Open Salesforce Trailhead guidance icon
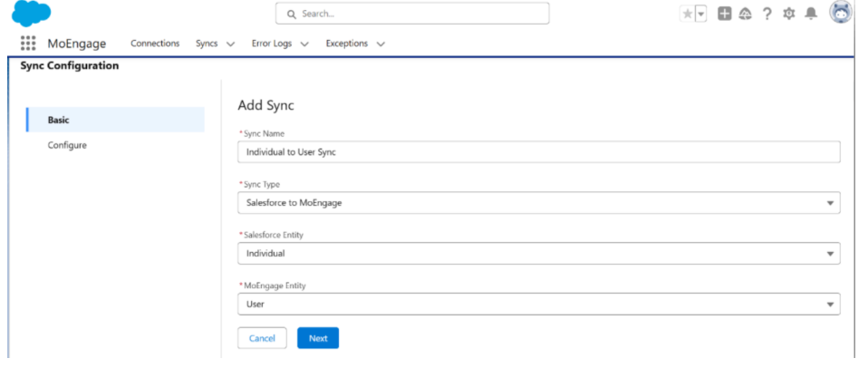 click(x=745, y=14)
